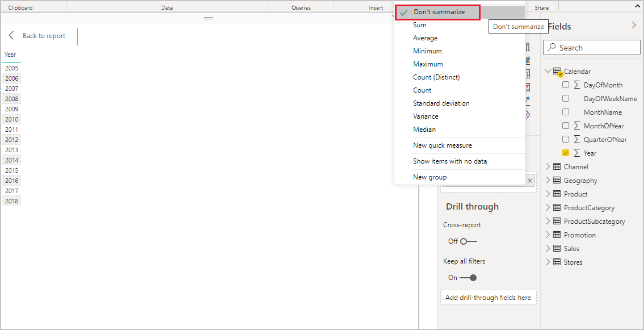Click the purple Power Apps visual icon
Viewport: 644px width, 330px height.
[527, 114]
